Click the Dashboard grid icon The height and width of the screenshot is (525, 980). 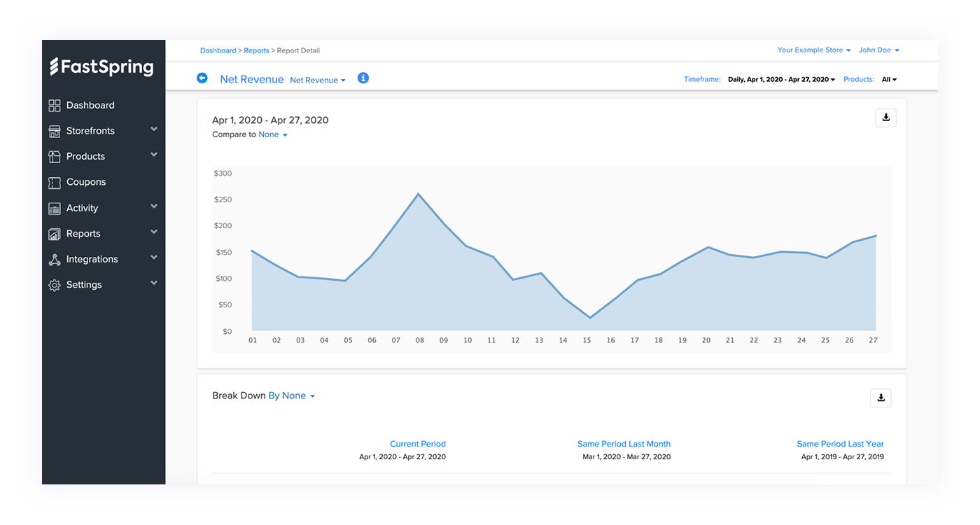pos(55,106)
